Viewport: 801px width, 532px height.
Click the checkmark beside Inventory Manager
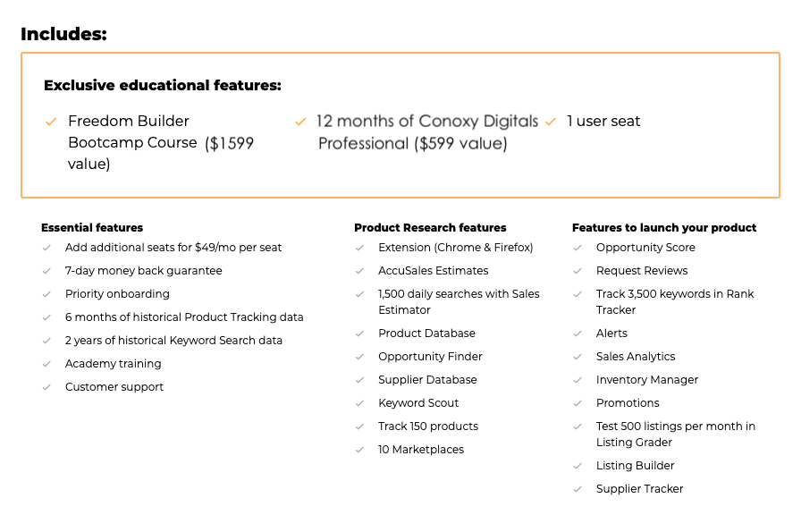578,380
